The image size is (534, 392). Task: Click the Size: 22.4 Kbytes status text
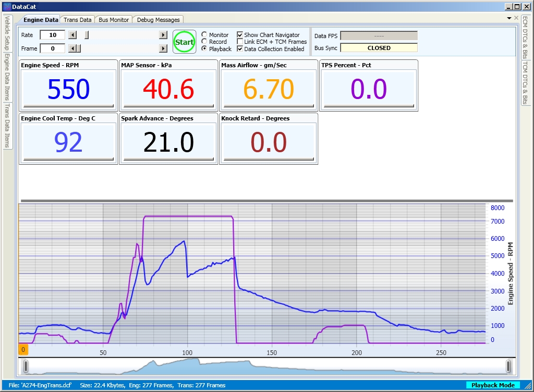pyautogui.click(x=102, y=385)
